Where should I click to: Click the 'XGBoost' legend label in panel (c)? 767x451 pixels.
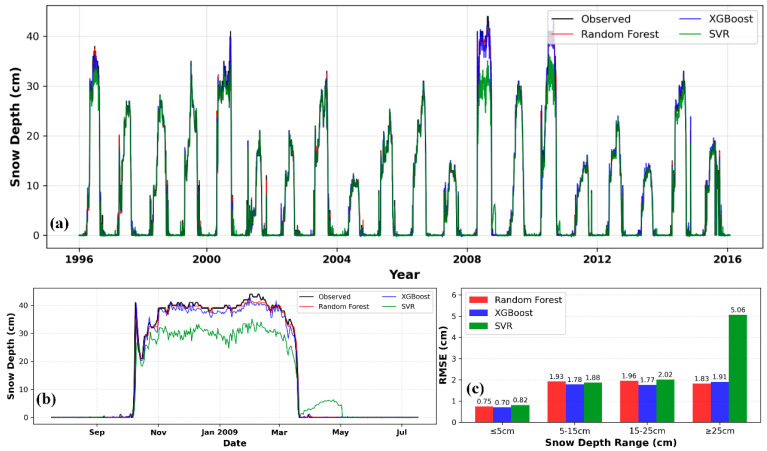coord(514,313)
